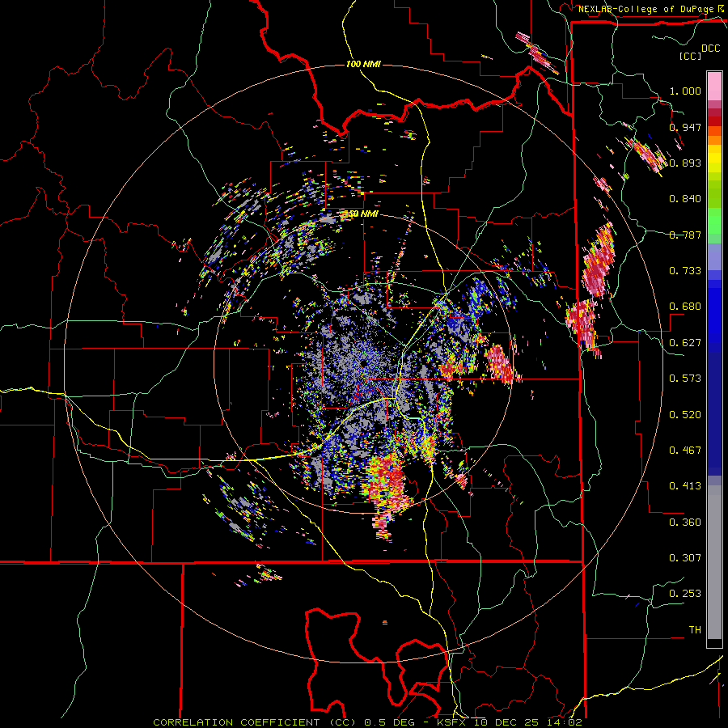The height and width of the screenshot is (728, 728).
Task: Pick the 0.413 scale value
Action: (x=685, y=486)
